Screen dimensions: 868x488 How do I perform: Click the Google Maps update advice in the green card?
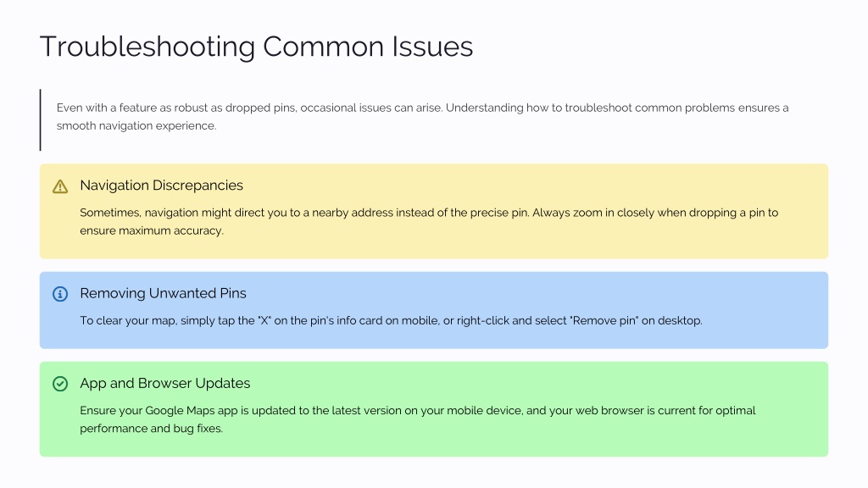click(x=417, y=419)
